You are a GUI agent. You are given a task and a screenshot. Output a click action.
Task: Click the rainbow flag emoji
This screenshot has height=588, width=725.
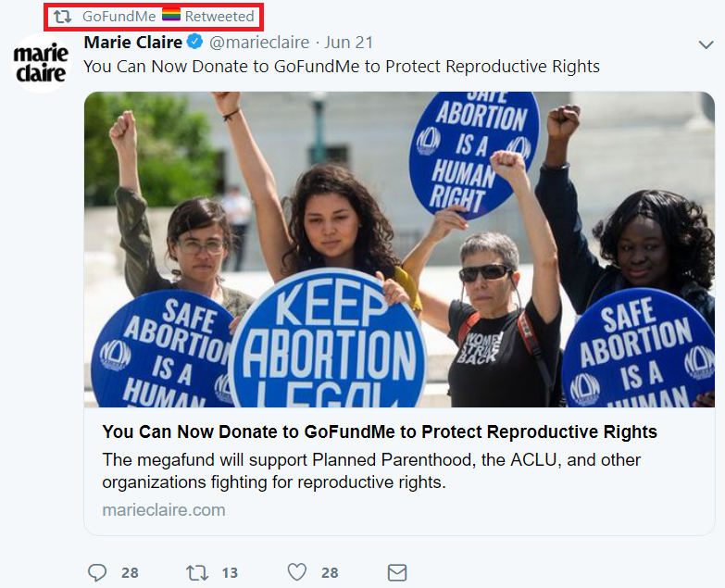click(171, 15)
